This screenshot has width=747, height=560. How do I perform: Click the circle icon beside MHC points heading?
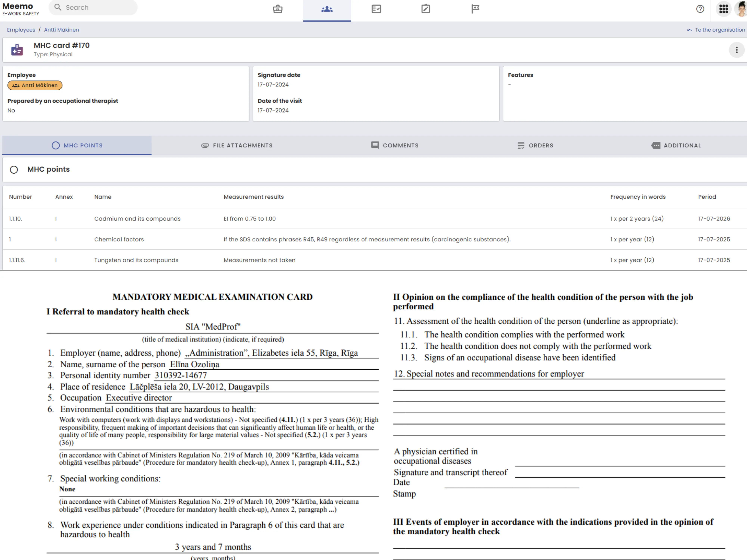click(14, 169)
